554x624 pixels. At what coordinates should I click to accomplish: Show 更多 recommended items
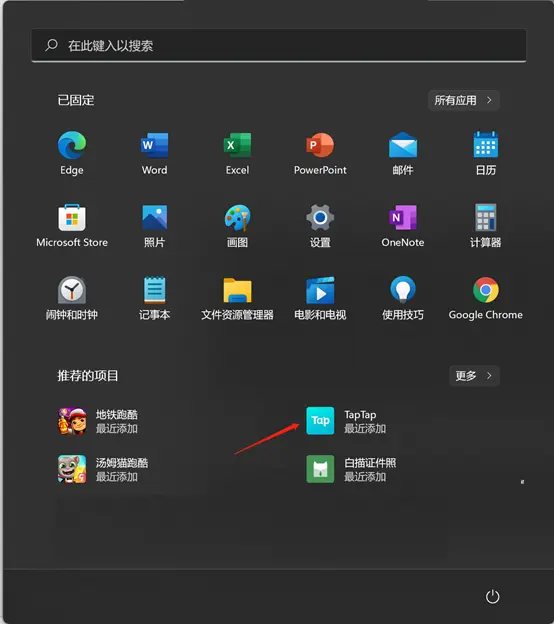474,376
